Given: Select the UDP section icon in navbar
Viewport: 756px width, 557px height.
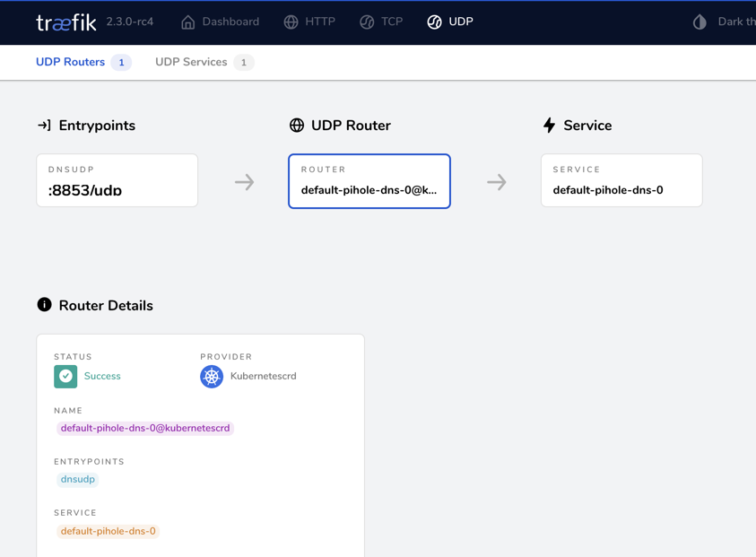Looking at the screenshot, I should [435, 21].
